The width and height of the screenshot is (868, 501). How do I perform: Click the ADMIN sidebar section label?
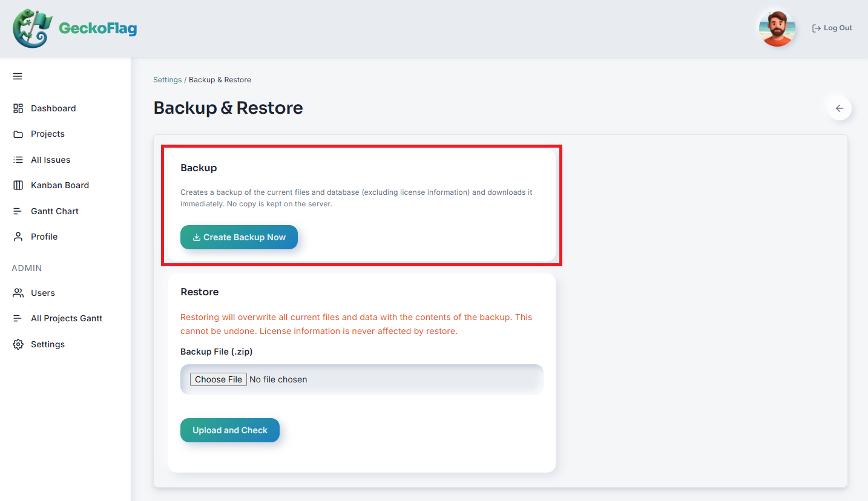(27, 268)
